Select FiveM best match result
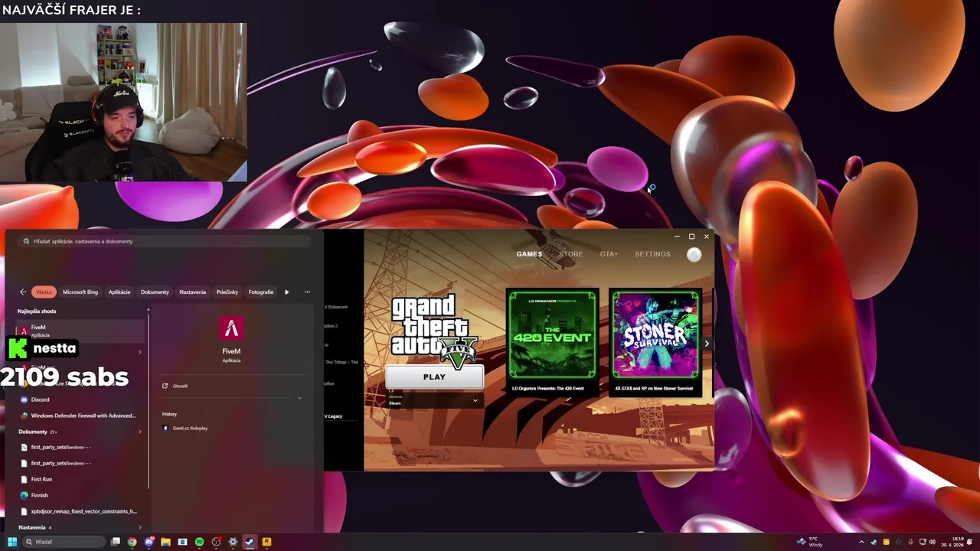Viewport: 980px width, 551px height. click(x=80, y=331)
